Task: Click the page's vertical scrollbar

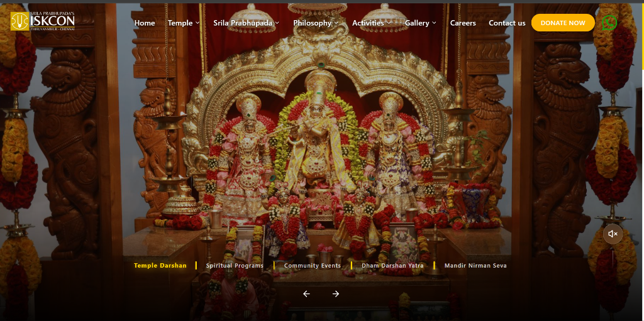Action: [642, 38]
